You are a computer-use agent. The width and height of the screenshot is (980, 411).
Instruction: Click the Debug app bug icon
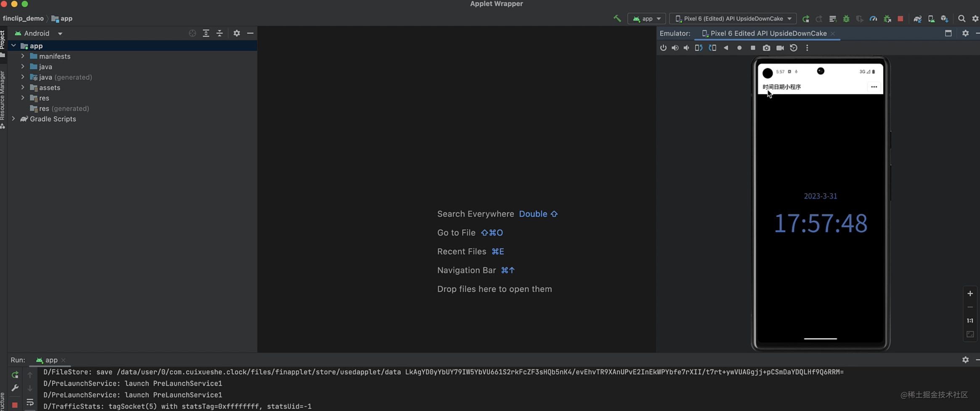(846, 19)
